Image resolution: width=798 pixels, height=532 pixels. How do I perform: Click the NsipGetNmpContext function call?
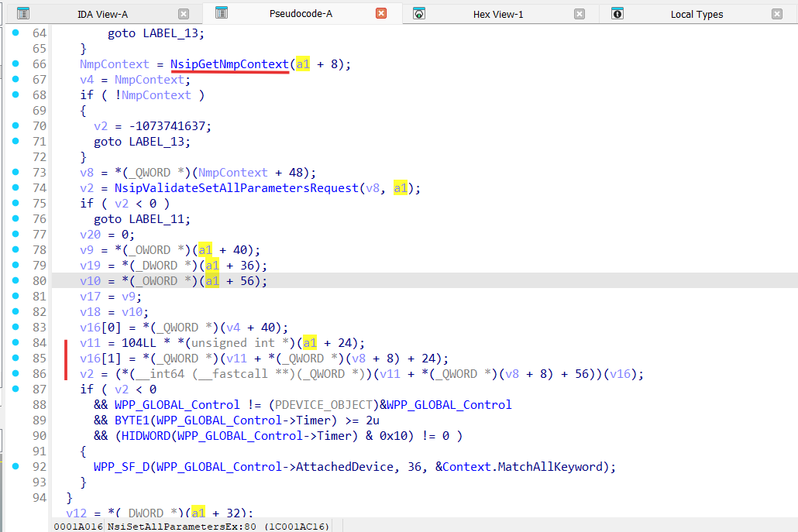tap(229, 64)
